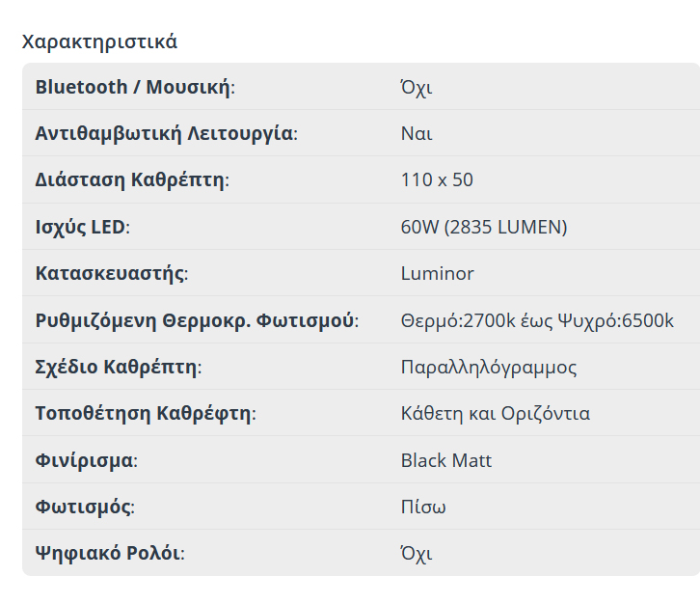
Task: Click the Σχέδιο Καθρέπτη label
Action: tap(117, 367)
